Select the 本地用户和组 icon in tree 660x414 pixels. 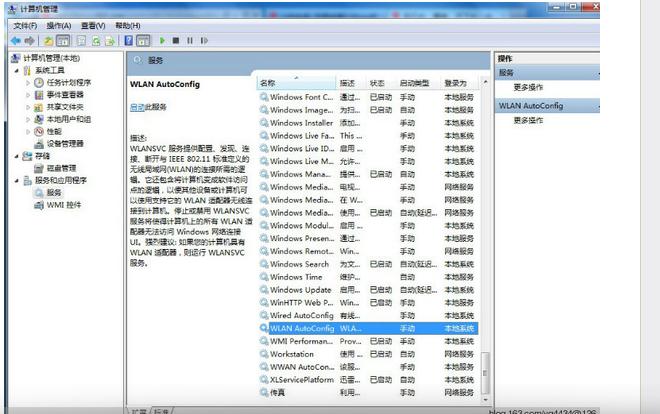(x=39, y=119)
